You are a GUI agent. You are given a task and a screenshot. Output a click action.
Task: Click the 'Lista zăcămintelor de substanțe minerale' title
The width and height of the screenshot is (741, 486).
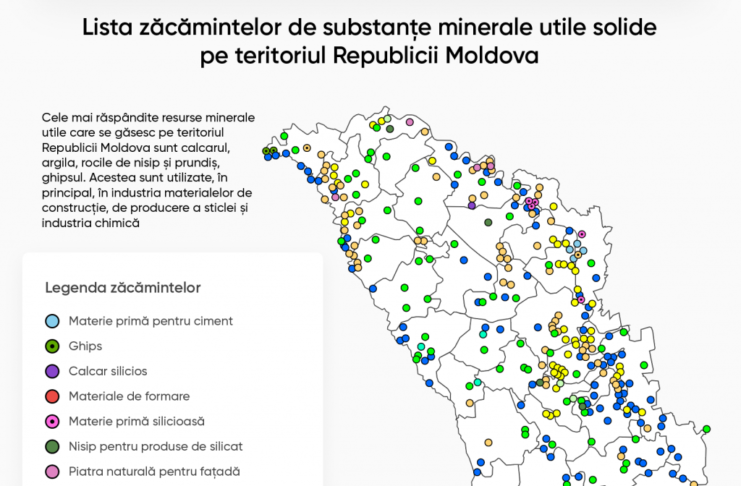[x=370, y=41]
